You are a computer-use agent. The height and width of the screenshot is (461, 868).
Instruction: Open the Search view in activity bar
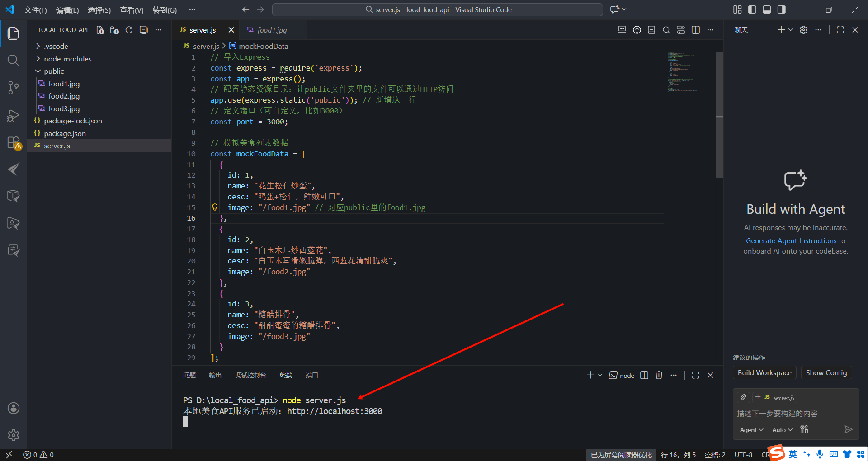(x=14, y=61)
